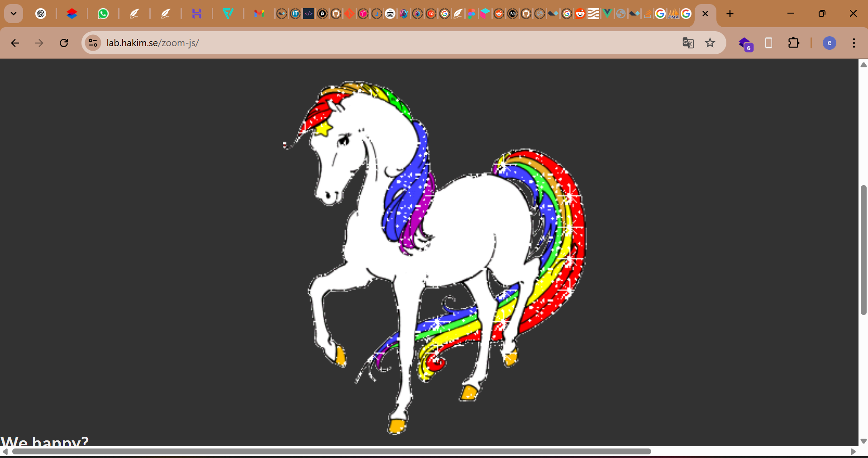This screenshot has height=458, width=868.
Task: Open the tab with IT icon
Action: pos(295,14)
